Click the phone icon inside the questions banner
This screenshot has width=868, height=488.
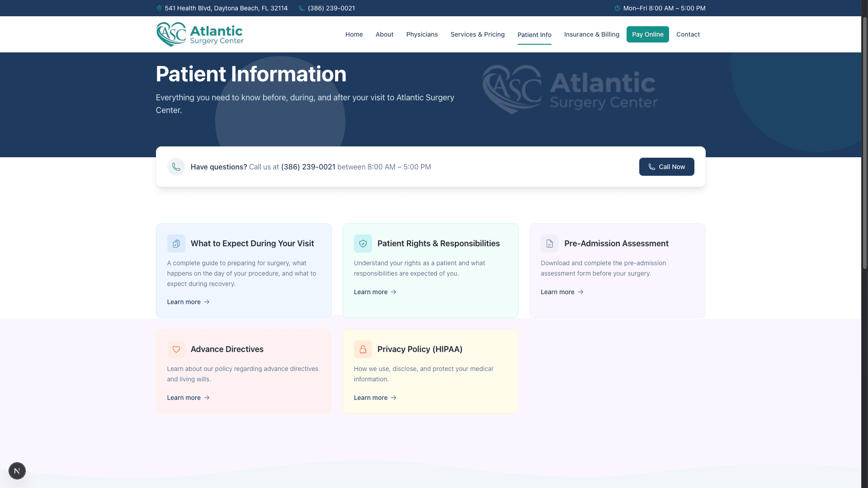pos(176,167)
